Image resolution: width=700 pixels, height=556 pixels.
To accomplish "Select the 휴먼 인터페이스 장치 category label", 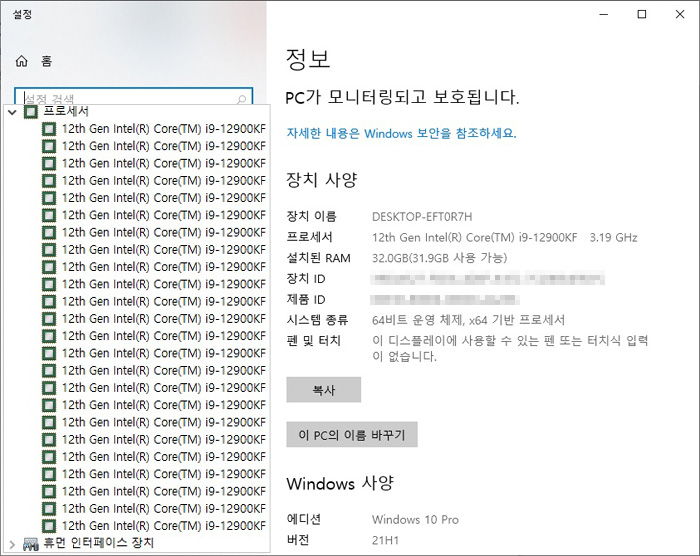I will (98, 543).
